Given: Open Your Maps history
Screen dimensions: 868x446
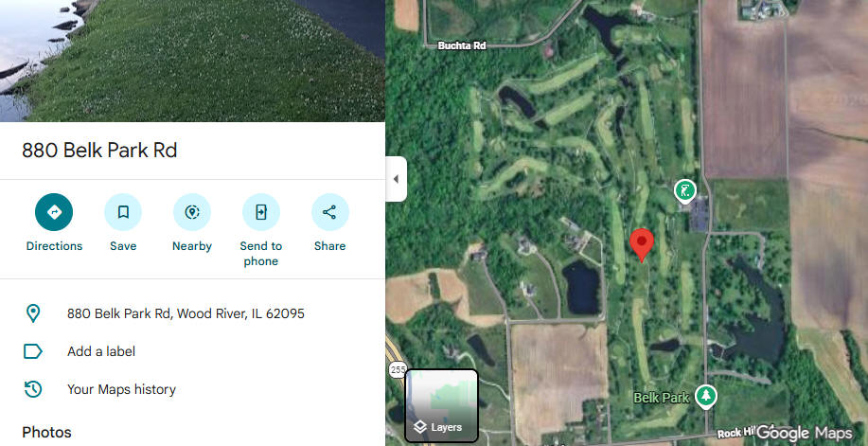Looking at the screenshot, I should [x=121, y=389].
